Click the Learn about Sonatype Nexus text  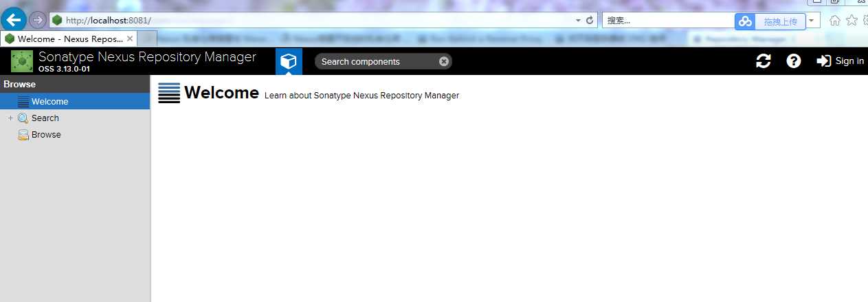point(361,96)
